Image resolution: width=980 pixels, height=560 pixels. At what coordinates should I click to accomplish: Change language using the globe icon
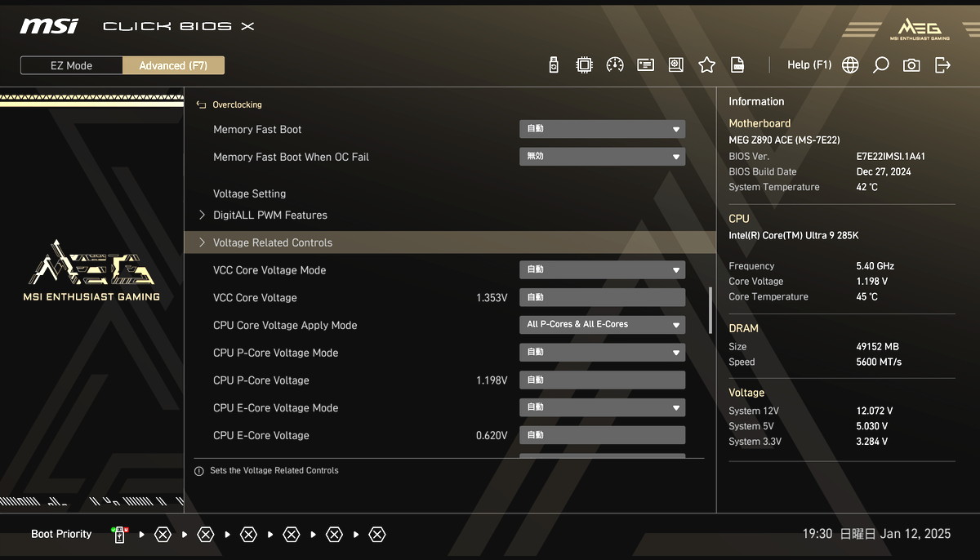[x=850, y=65]
